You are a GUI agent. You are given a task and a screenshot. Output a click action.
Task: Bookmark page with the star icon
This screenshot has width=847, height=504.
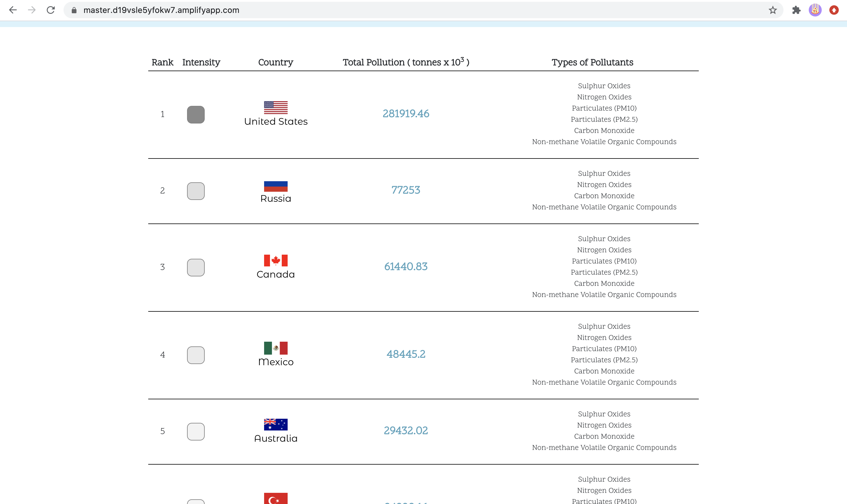pos(773,10)
